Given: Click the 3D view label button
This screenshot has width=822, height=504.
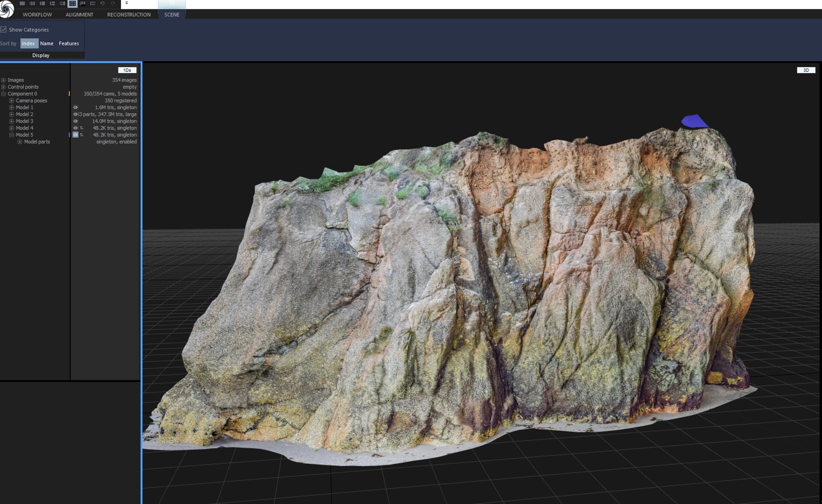Looking at the screenshot, I should coord(806,70).
